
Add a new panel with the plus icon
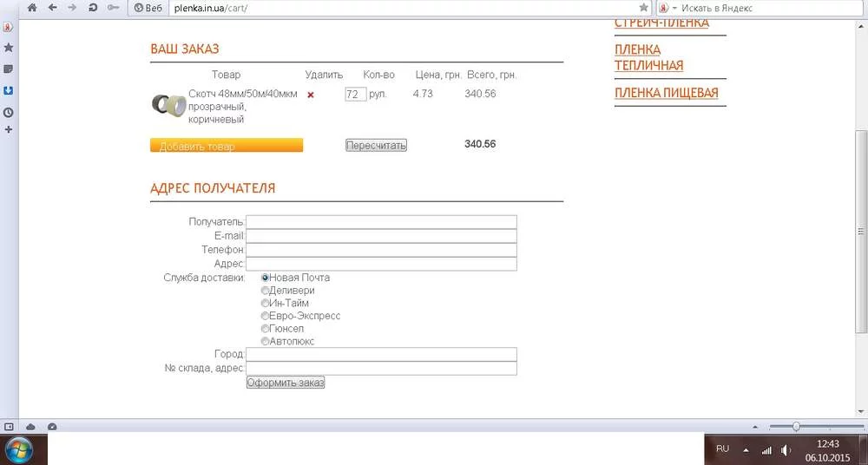[x=8, y=129]
